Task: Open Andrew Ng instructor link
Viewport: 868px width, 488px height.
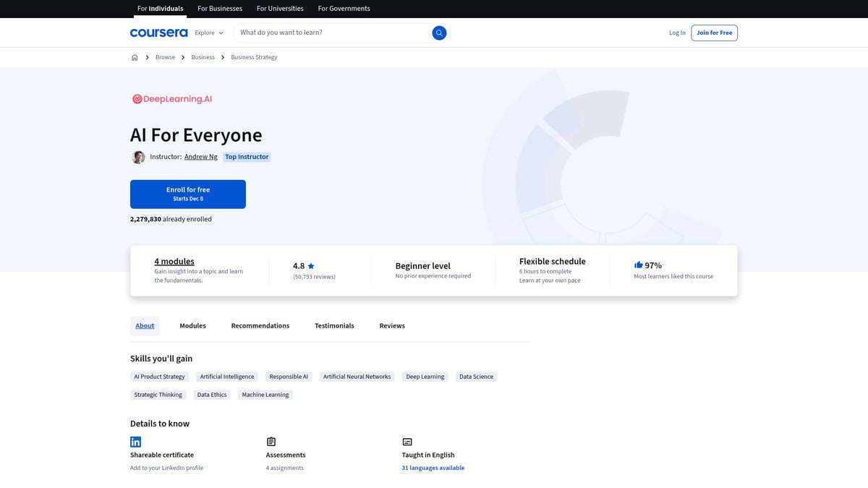Action: 201,157
